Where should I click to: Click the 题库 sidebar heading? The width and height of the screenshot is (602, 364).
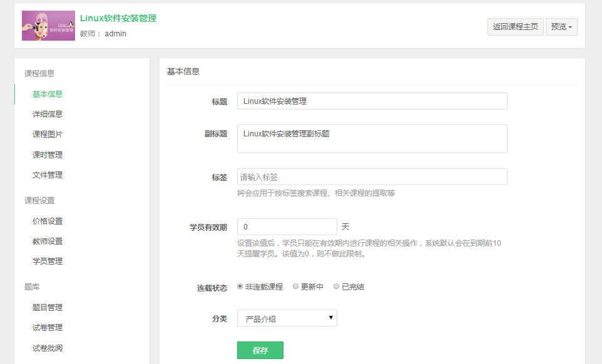32,287
